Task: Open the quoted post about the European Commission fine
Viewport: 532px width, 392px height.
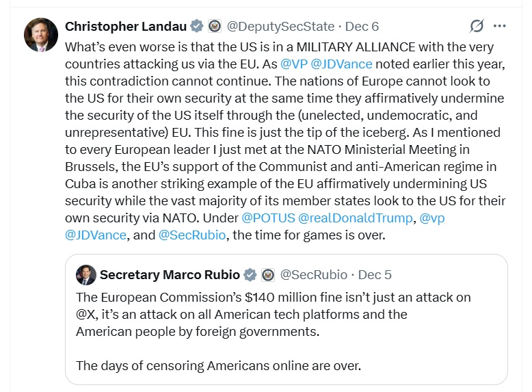Action: (286, 331)
